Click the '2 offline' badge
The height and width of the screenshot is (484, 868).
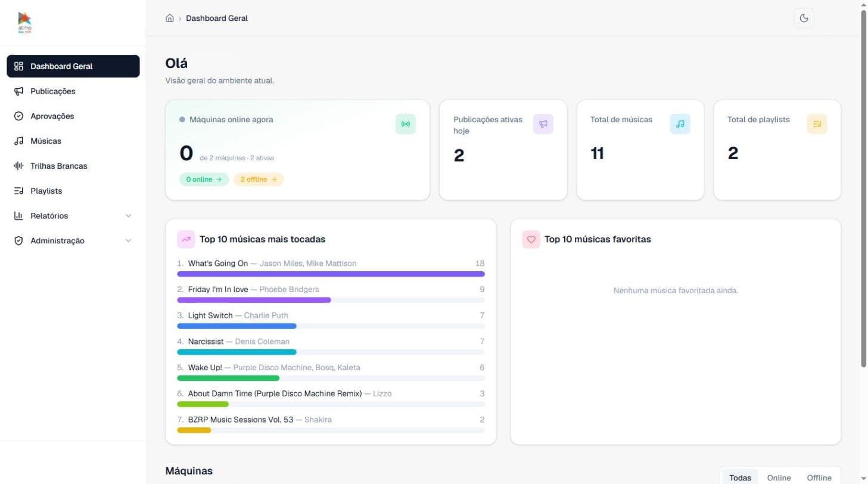(259, 179)
